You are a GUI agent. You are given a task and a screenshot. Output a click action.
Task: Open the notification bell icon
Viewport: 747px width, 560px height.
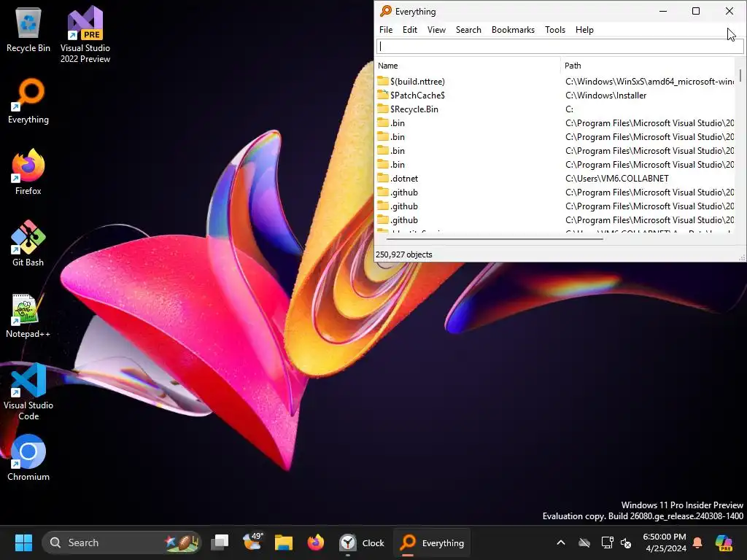coord(697,542)
